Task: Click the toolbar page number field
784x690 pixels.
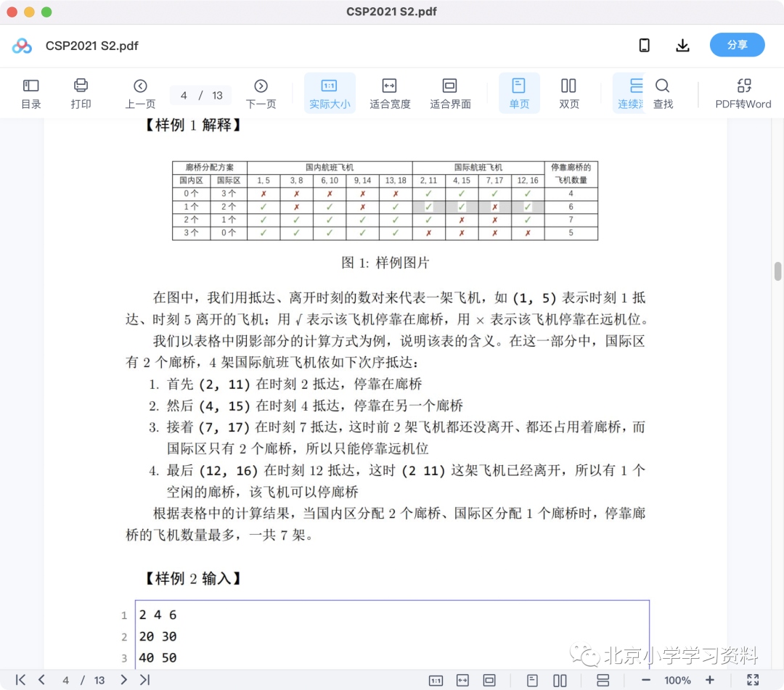Action: click(201, 96)
